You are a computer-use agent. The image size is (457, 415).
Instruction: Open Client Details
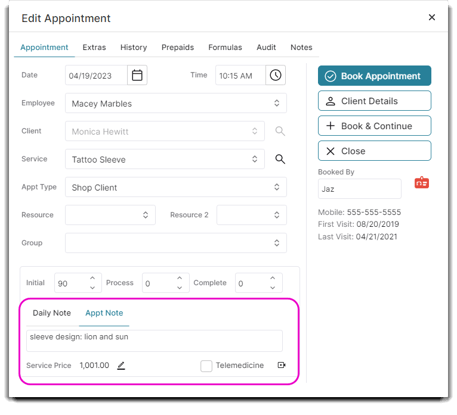tap(374, 101)
